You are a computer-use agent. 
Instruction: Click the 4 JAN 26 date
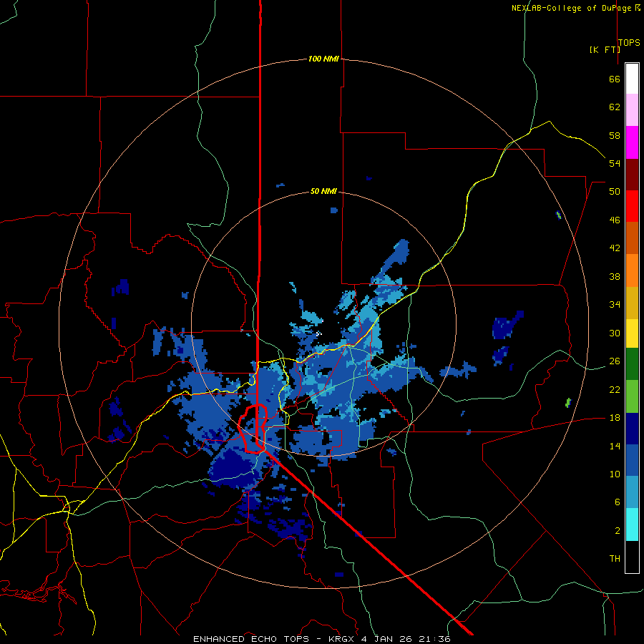pos(388,639)
